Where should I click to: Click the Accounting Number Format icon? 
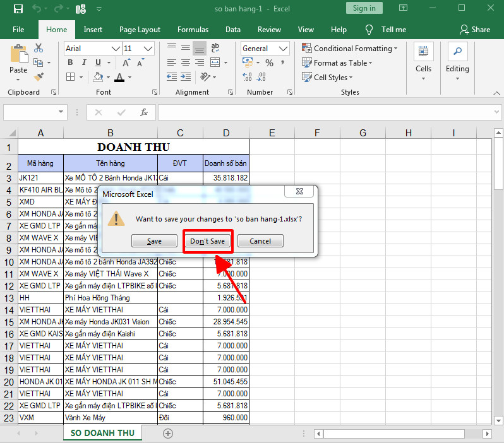click(x=248, y=62)
